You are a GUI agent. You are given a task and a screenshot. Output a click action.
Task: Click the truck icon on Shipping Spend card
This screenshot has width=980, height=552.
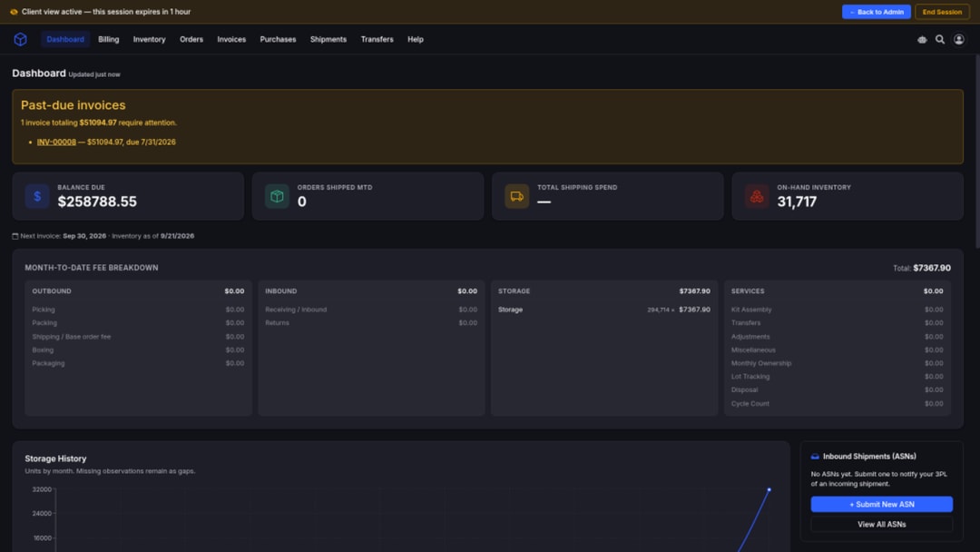(x=517, y=196)
